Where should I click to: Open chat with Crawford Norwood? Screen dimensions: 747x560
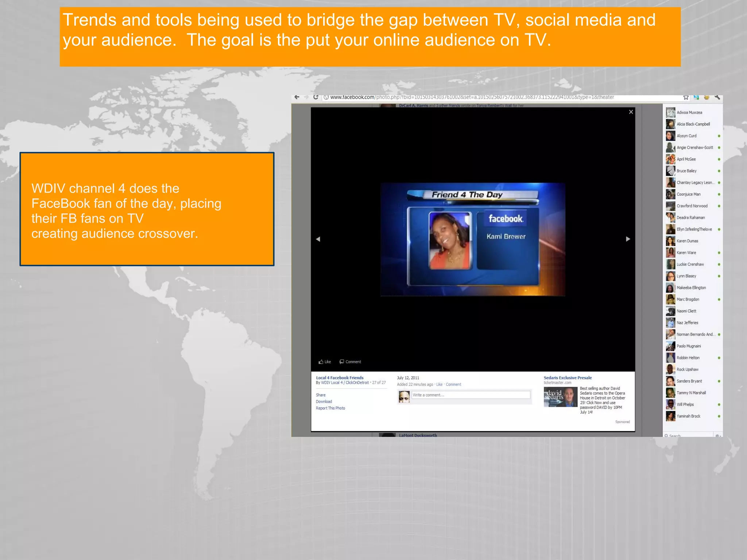point(692,206)
